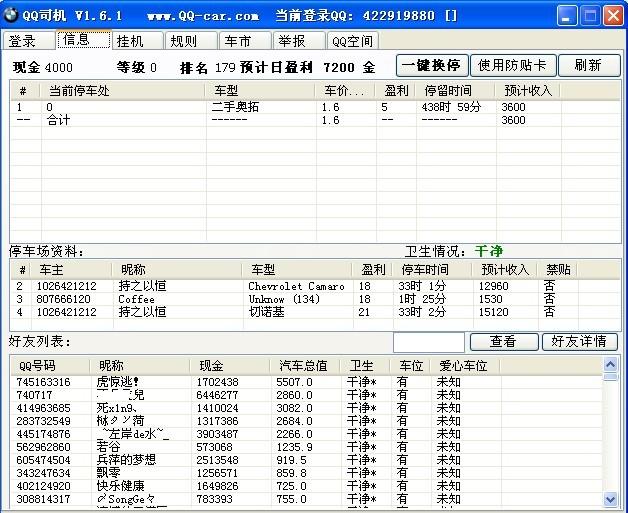The width and height of the screenshot is (628, 513).
Task: Focus the friend search input field
Action: [x=429, y=342]
